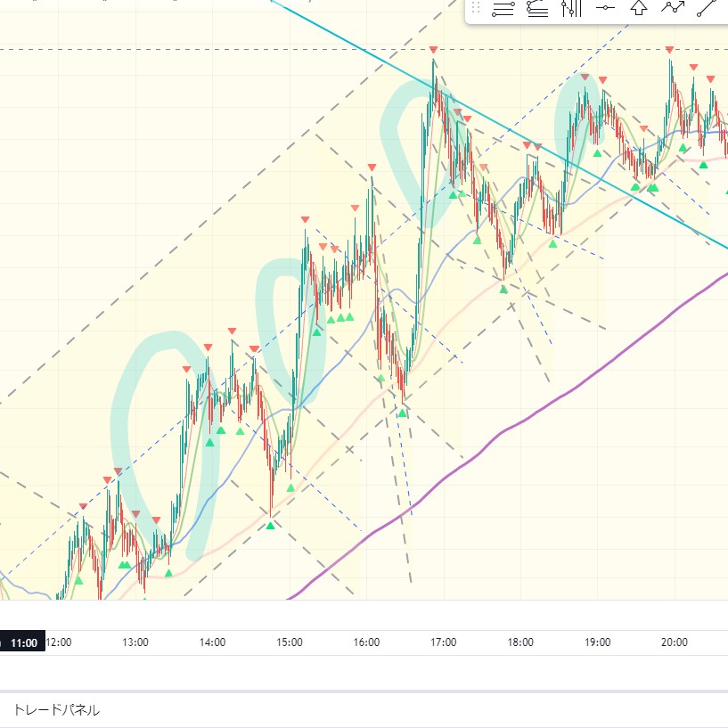The height and width of the screenshot is (728, 728).
Task: Select the Trend line drawing tool
Action: click(x=706, y=9)
